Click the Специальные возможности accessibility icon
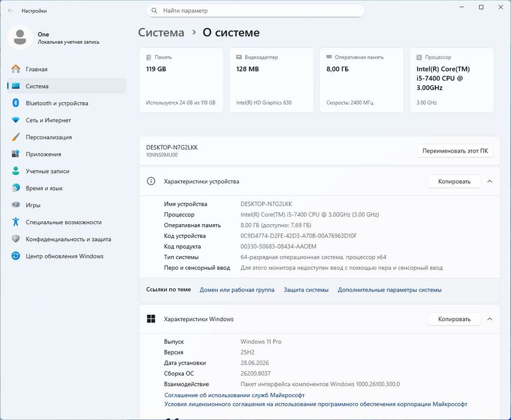The height and width of the screenshot is (420, 511). click(16, 222)
